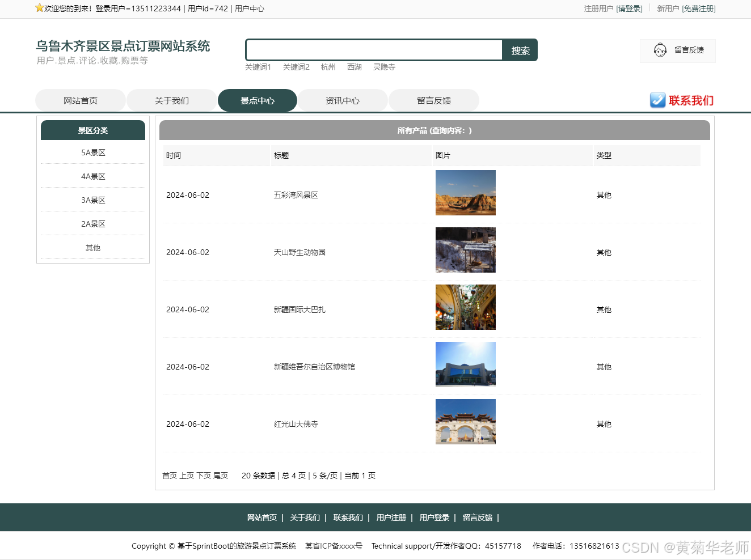The image size is (751, 560).
Task: Open the 新疆国际大巴扎 title link
Action: tap(299, 309)
